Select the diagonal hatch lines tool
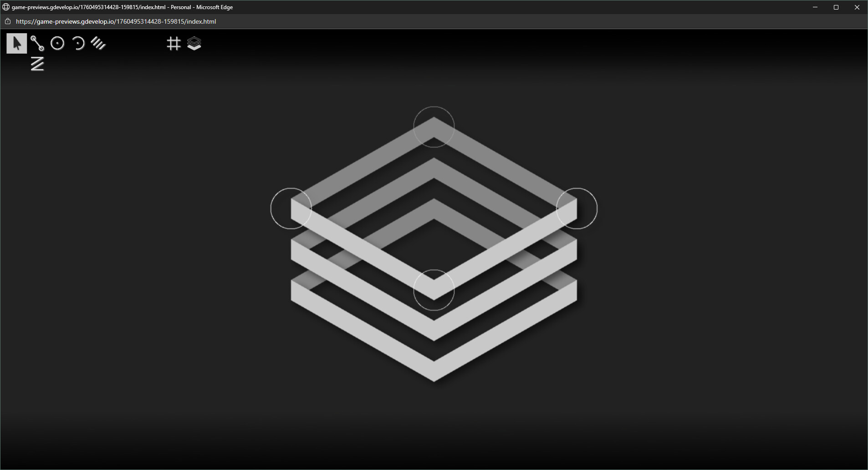Image resolution: width=868 pixels, height=470 pixels. click(98, 44)
